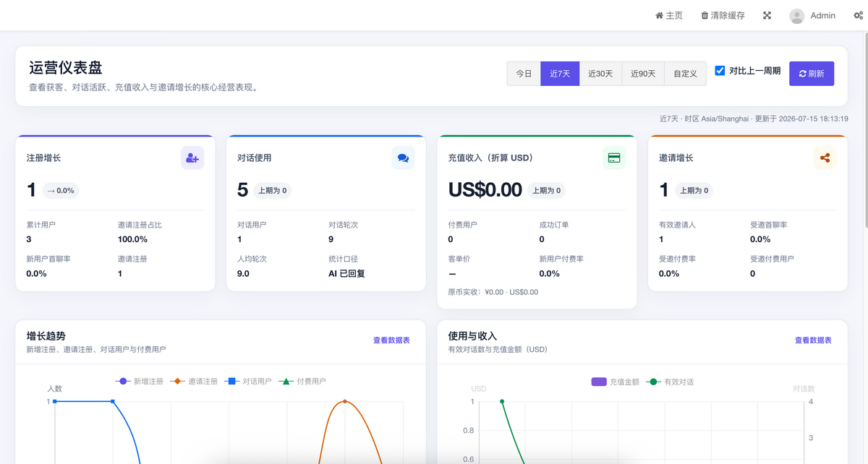Click the 运营仪表盘 page title
The image size is (868, 464).
pyautogui.click(x=66, y=68)
